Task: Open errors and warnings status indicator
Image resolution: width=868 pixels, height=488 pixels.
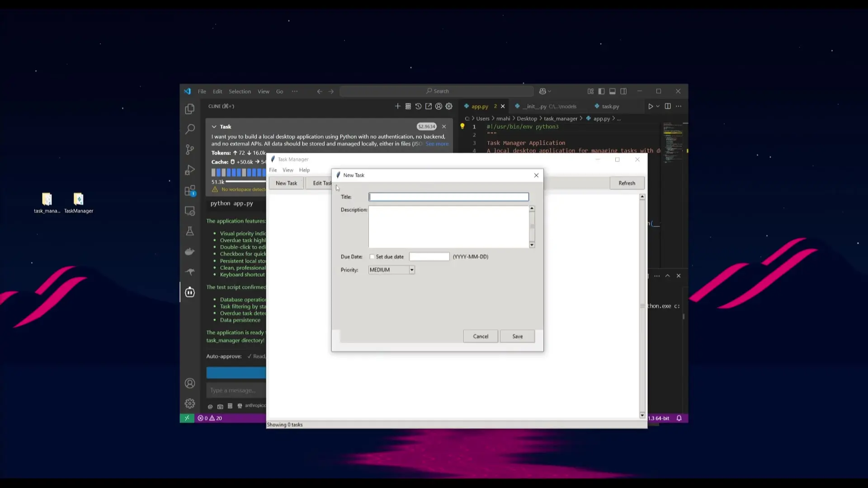Action: [x=210, y=418]
